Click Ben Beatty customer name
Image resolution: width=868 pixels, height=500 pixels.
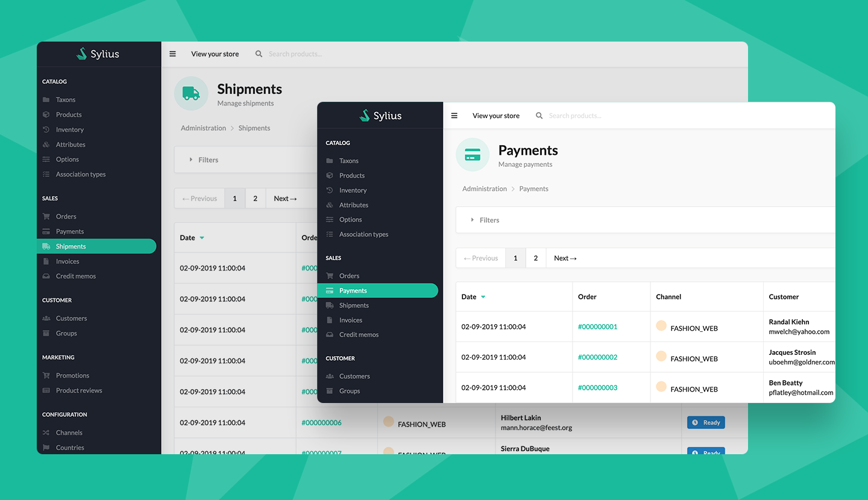(785, 383)
